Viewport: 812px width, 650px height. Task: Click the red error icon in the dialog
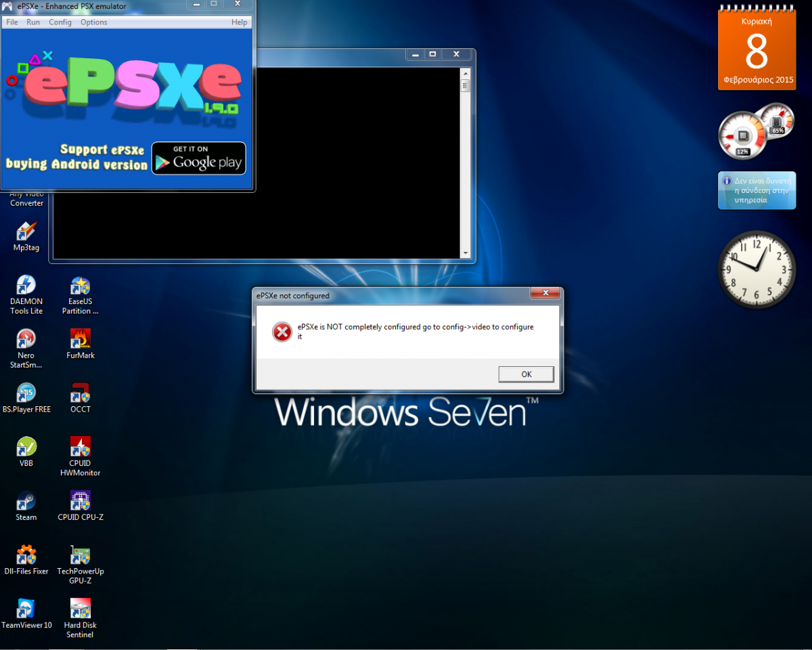coord(282,332)
